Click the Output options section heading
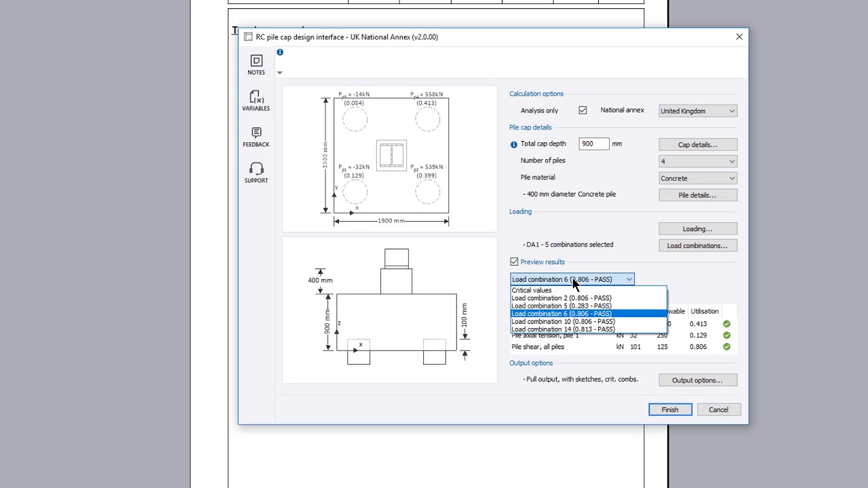 531,363
